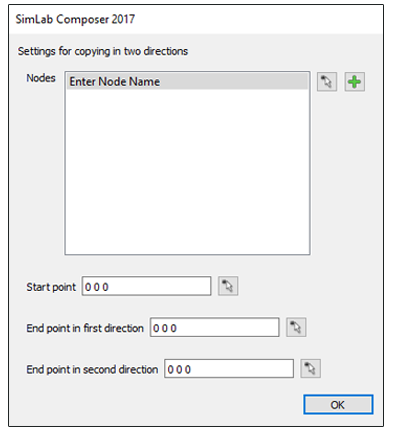The image size is (393, 439).
Task: Click the empty white area of the Nodes list
Action: click(187, 172)
